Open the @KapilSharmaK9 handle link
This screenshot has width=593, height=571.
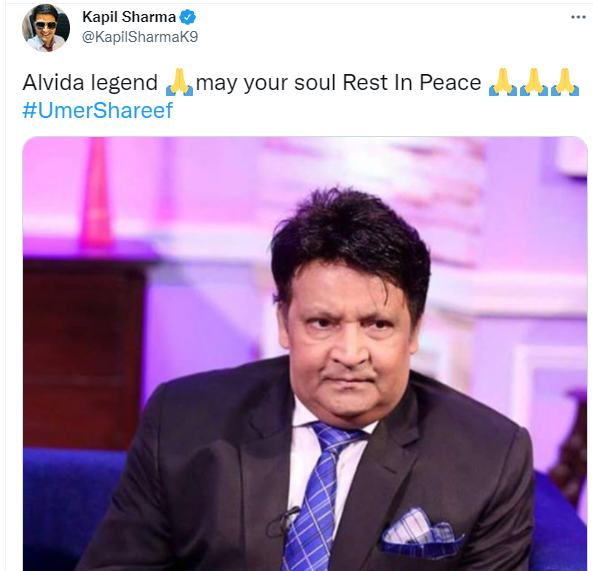tap(140, 37)
